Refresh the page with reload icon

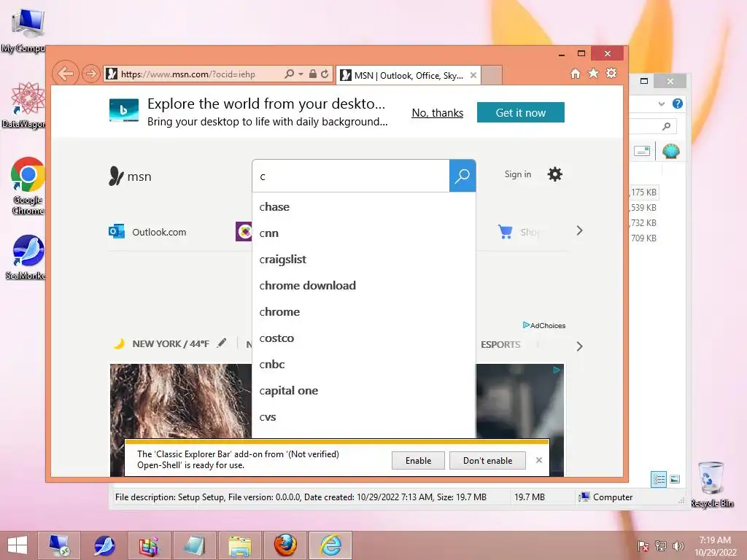coord(325,74)
